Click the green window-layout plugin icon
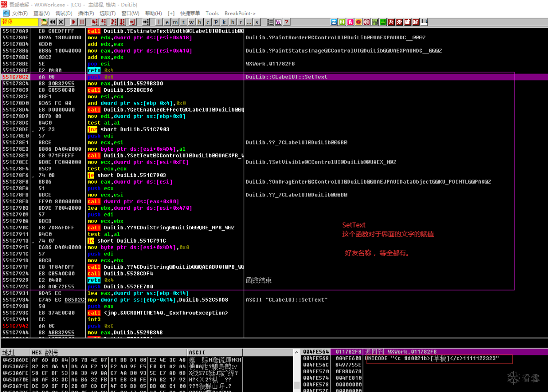548x392 pixels. tap(383, 21)
